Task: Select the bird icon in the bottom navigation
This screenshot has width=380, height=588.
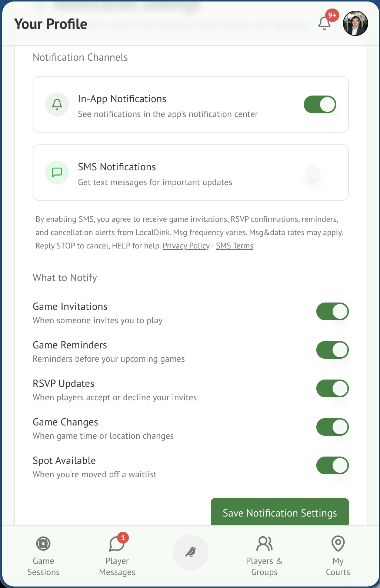Action: click(190, 552)
